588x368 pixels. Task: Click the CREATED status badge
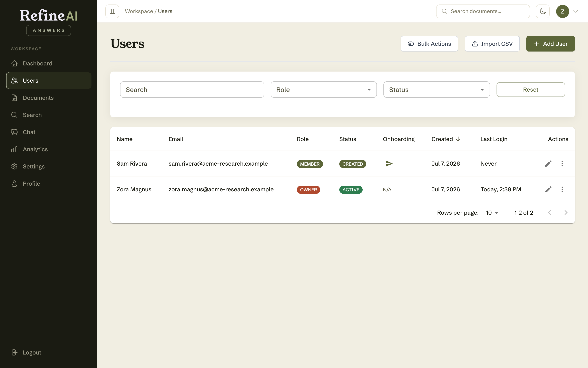353,164
